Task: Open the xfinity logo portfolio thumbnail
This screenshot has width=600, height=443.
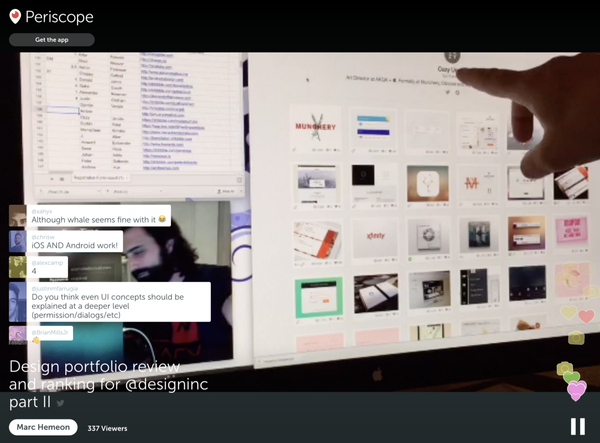Action: point(375,237)
